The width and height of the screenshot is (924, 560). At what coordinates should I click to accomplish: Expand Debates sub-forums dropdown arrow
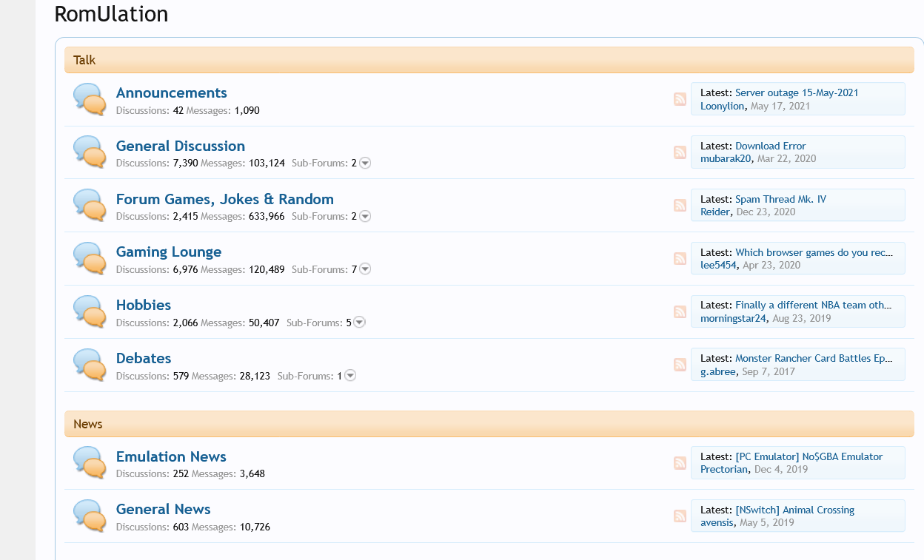[x=350, y=376]
